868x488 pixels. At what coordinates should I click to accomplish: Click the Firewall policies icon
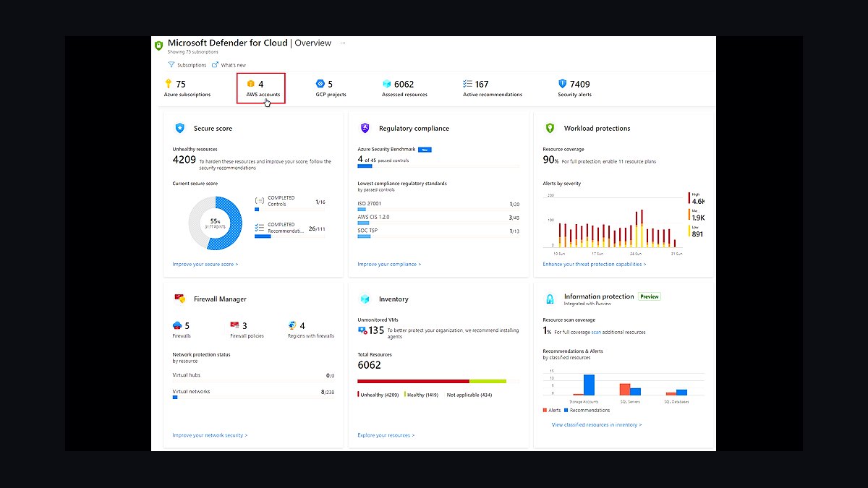click(x=234, y=325)
